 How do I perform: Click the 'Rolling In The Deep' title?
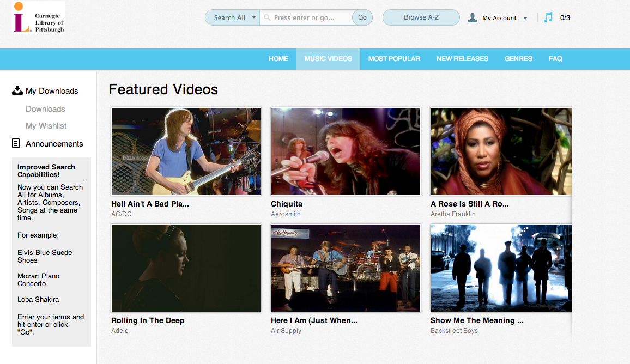click(x=148, y=320)
